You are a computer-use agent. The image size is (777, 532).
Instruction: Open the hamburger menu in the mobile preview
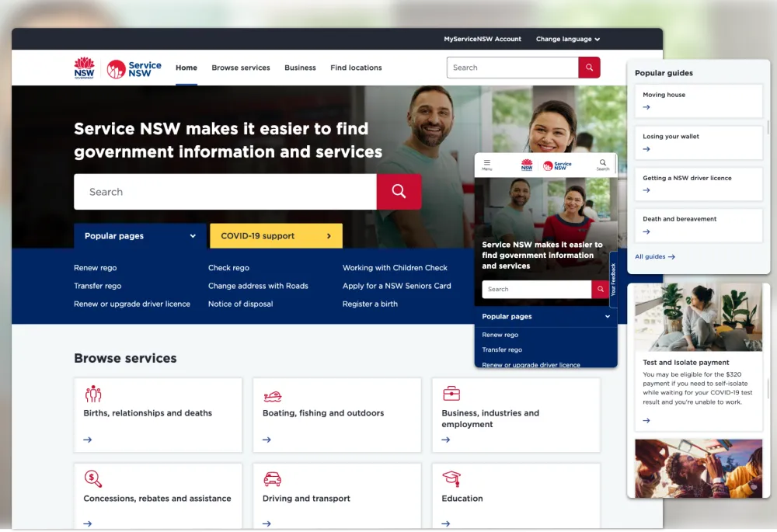coord(487,164)
